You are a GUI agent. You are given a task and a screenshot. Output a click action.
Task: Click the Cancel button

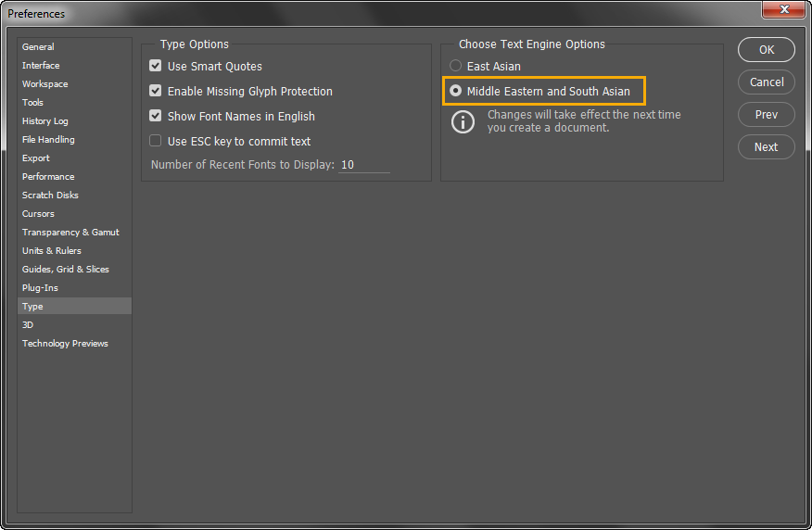pos(766,82)
